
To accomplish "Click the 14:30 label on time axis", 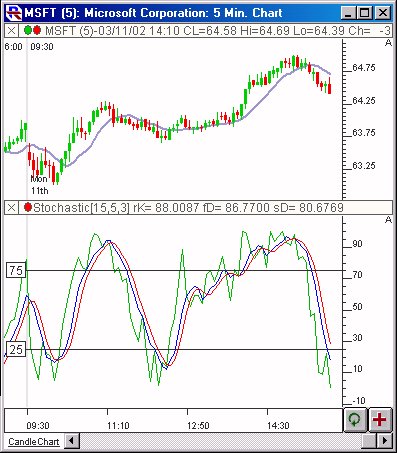I will [x=278, y=426].
